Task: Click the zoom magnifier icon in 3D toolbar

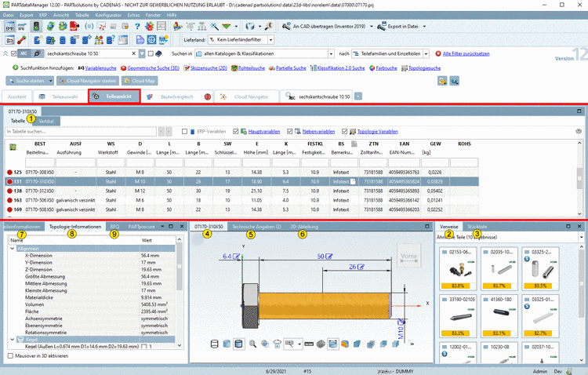Action: (x=252, y=344)
